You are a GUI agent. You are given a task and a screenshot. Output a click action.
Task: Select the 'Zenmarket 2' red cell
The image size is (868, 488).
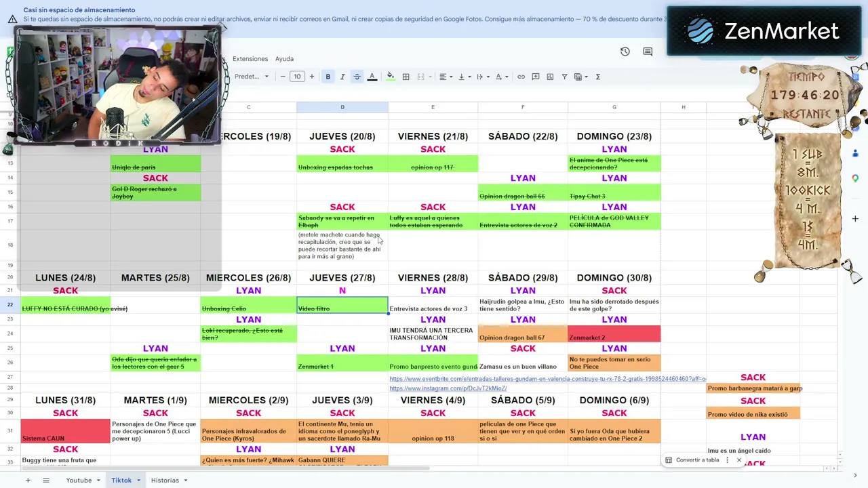point(614,333)
